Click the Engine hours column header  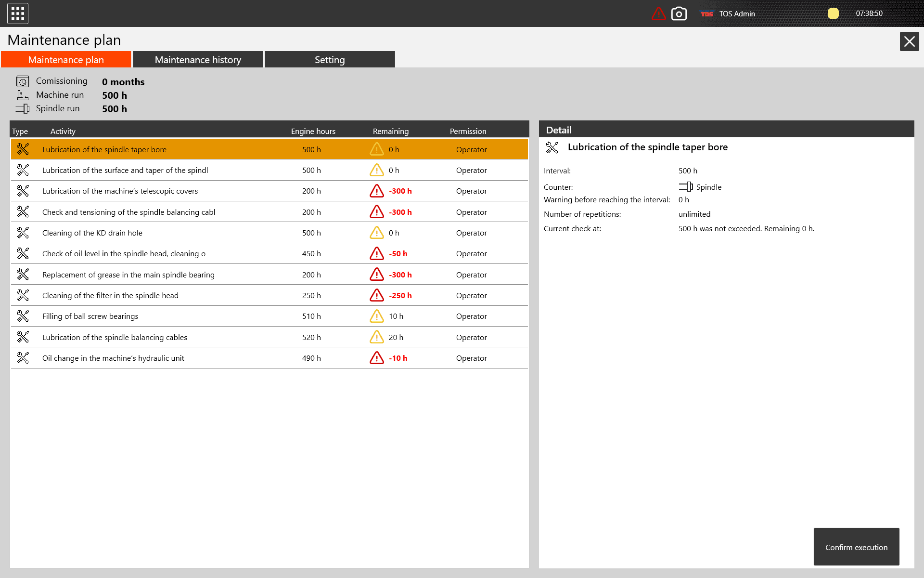[x=313, y=131]
